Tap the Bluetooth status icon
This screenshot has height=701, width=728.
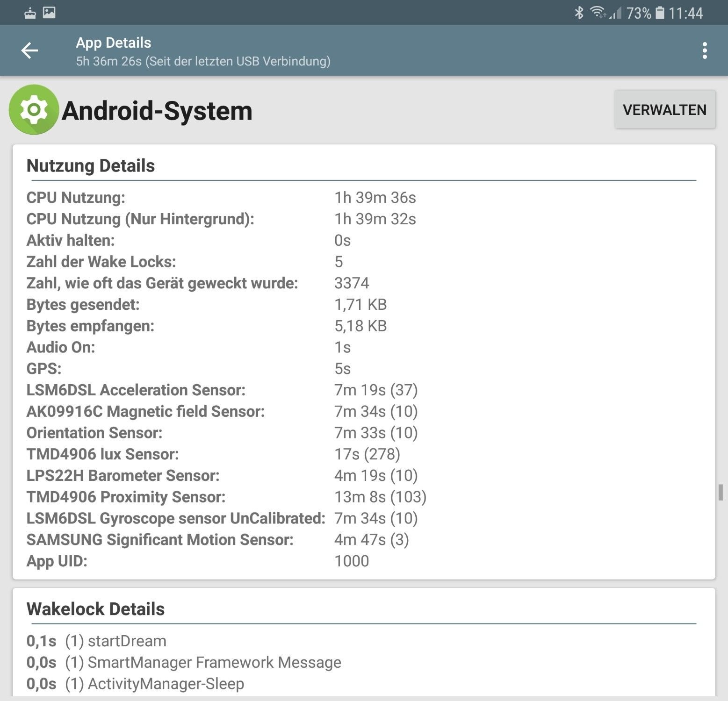(579, 13)
